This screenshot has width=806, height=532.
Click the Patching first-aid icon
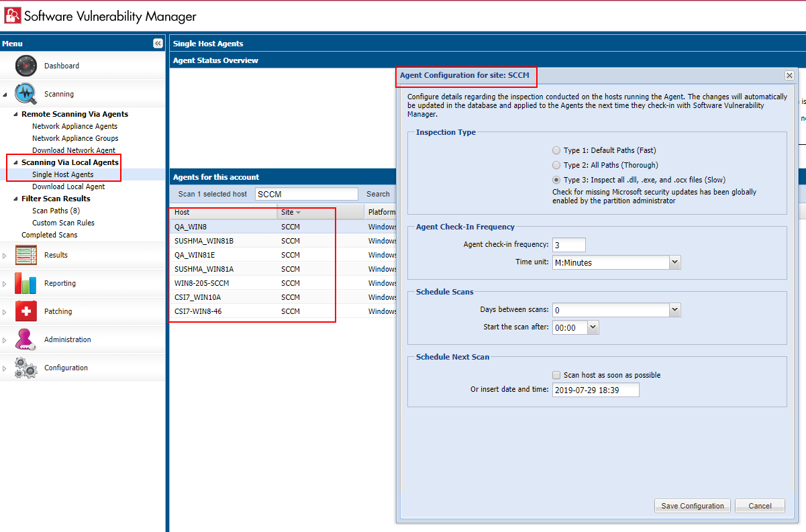(26, 311)
